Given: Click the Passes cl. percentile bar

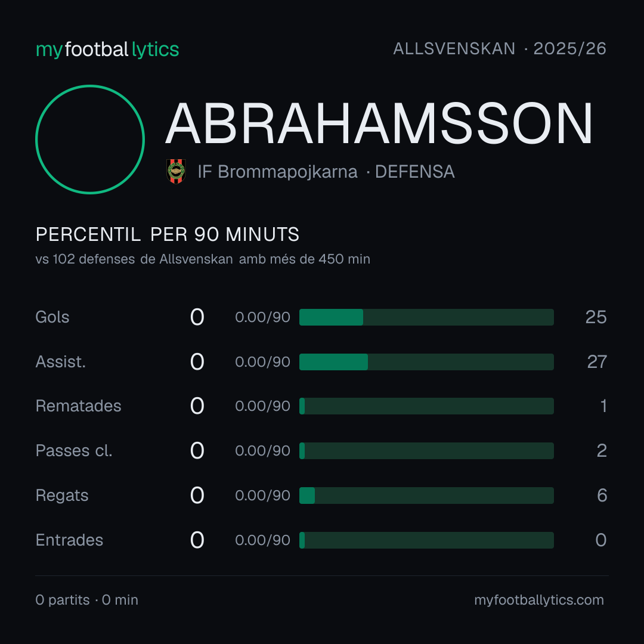Looking at the screenshot, I should (x=426, y=451).
